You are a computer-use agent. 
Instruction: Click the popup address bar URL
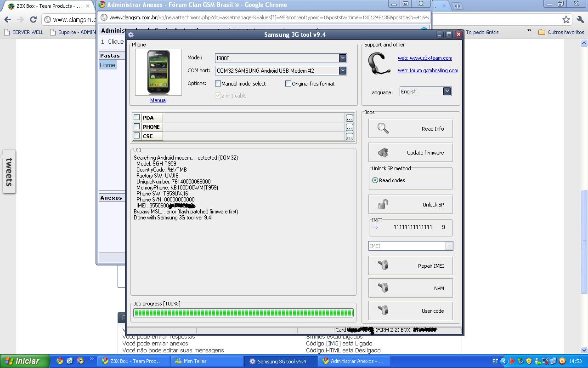(269, 17)
